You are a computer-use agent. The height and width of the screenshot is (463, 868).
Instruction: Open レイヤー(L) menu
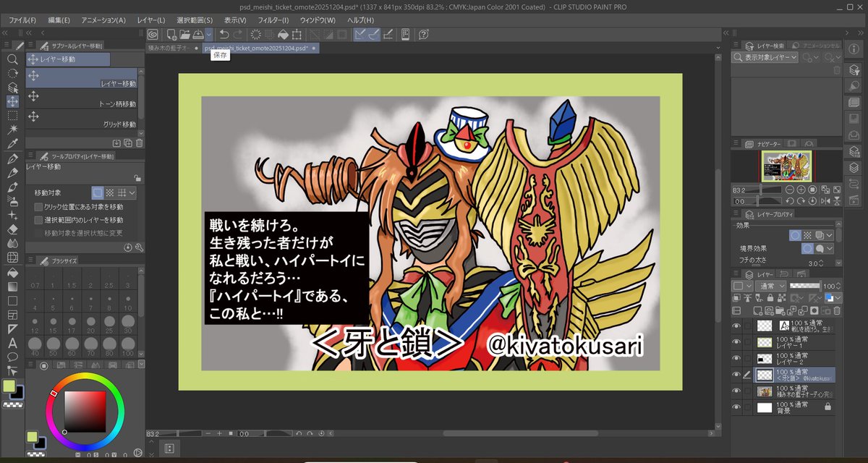click(151, 20)
